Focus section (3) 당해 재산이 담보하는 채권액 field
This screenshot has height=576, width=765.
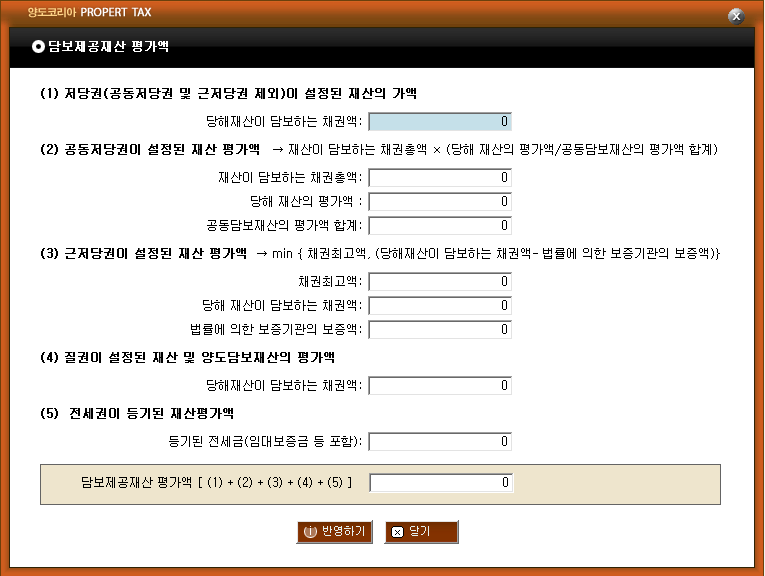point(440,305)
